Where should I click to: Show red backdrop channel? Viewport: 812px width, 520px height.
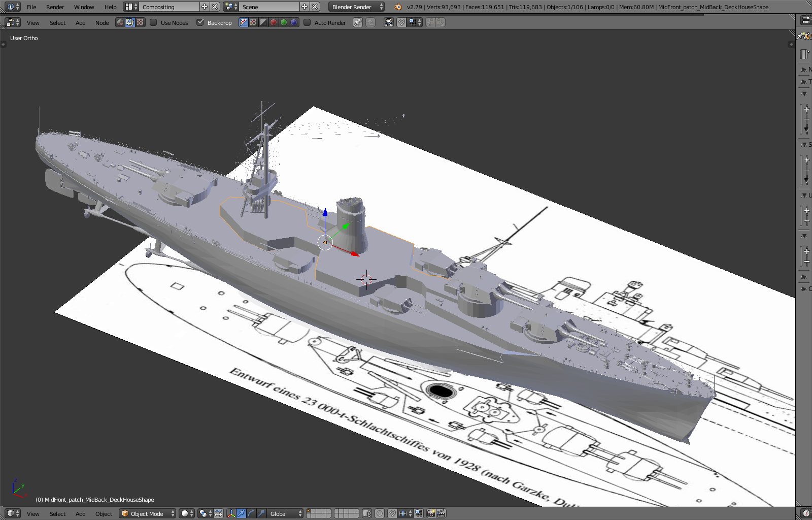(274, 22)
